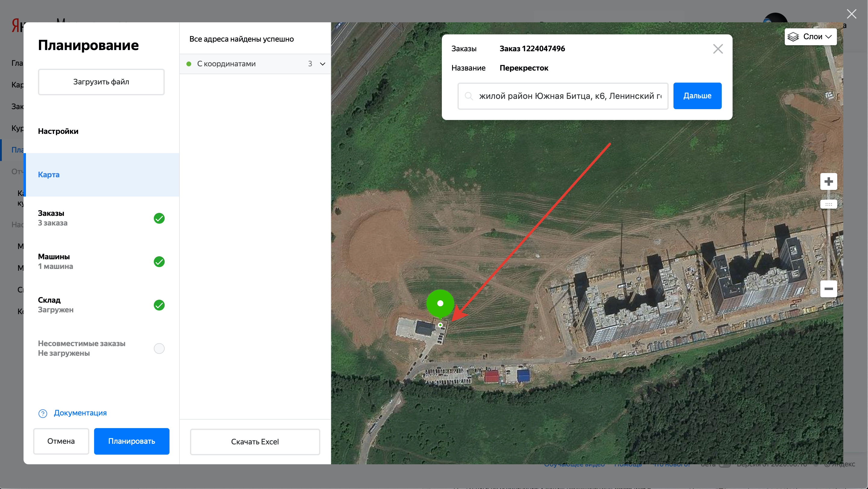Click the green checkmark next to Заказы

(x=159, y=218)
